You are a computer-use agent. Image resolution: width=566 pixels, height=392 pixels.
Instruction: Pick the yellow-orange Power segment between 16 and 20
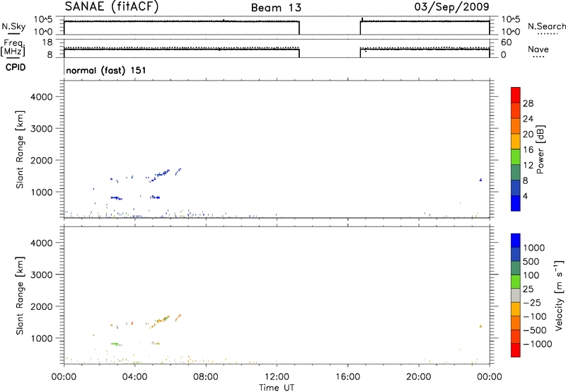click(x=516, y=141)
